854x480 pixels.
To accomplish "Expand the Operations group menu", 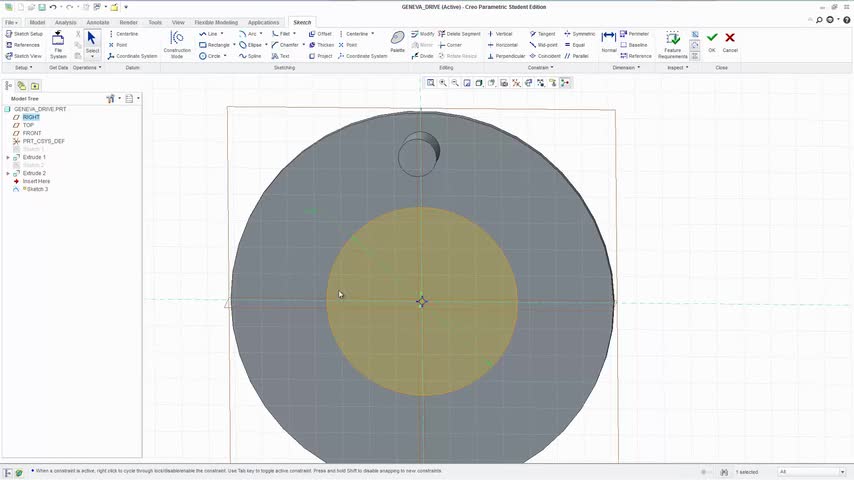I will click(87, 68).
